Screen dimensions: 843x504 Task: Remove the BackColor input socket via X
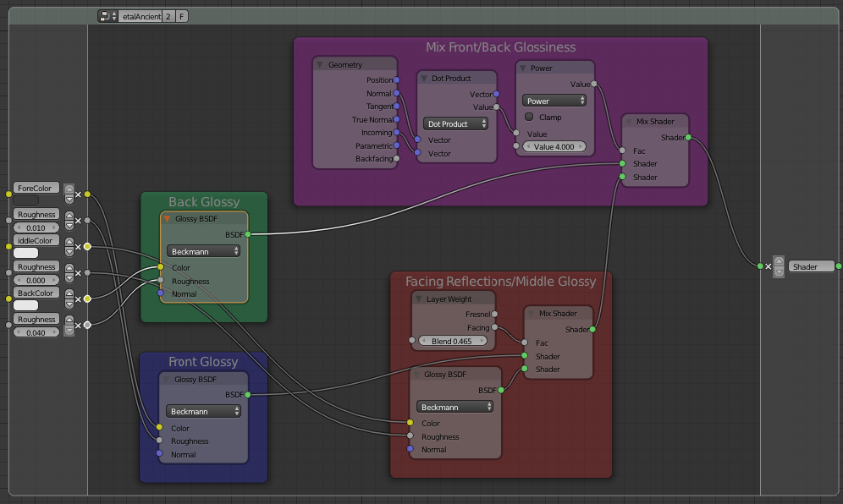tap(79, 299)
